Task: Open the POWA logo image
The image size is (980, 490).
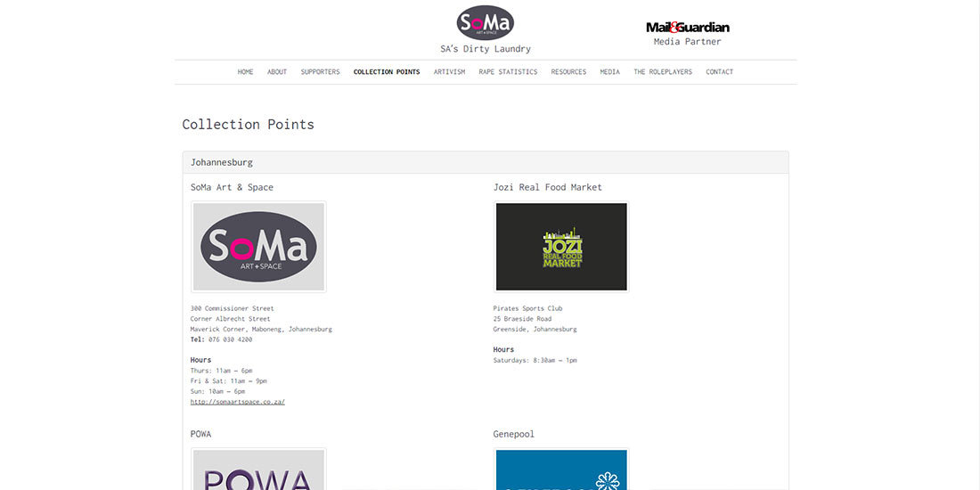Action: point(258,469)
